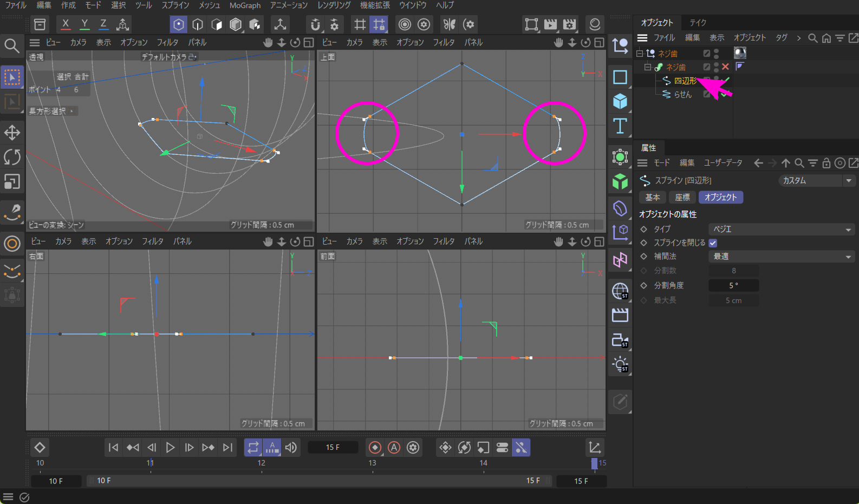859x504 pixels.
Task: Click the 座標 attribute tab button
Action: coord(682,198)
